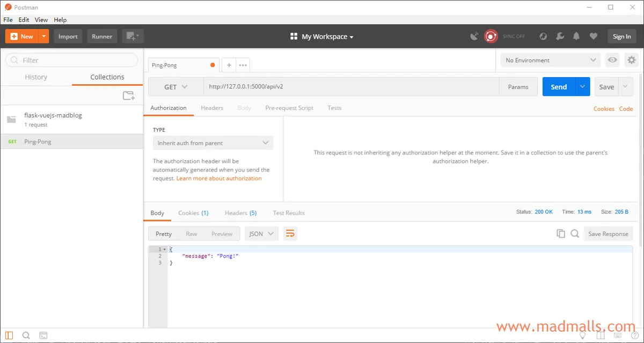Click the Params button

pyautogui.click(x=518, y=87)
